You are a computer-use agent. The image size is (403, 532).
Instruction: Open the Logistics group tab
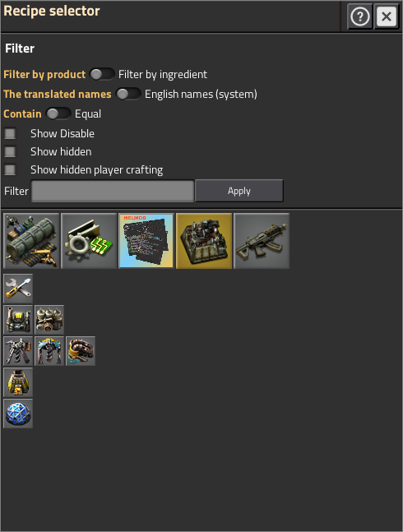(x=31, y=241)
